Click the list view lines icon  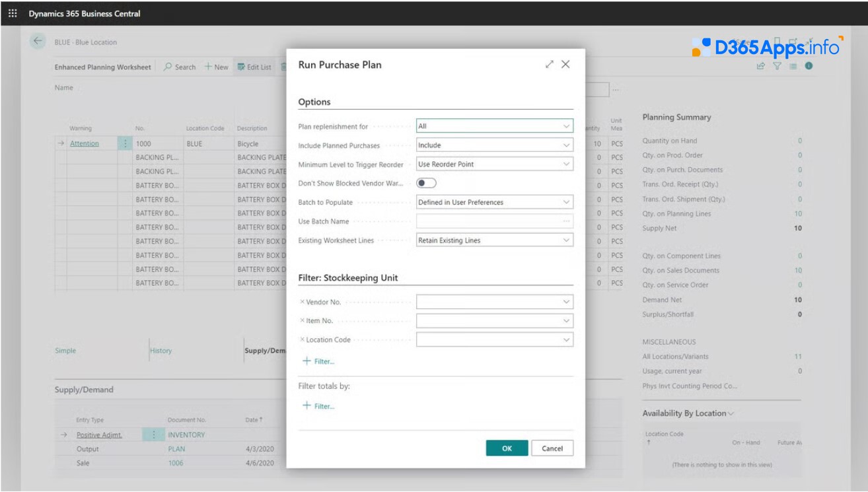pos(793,66)
